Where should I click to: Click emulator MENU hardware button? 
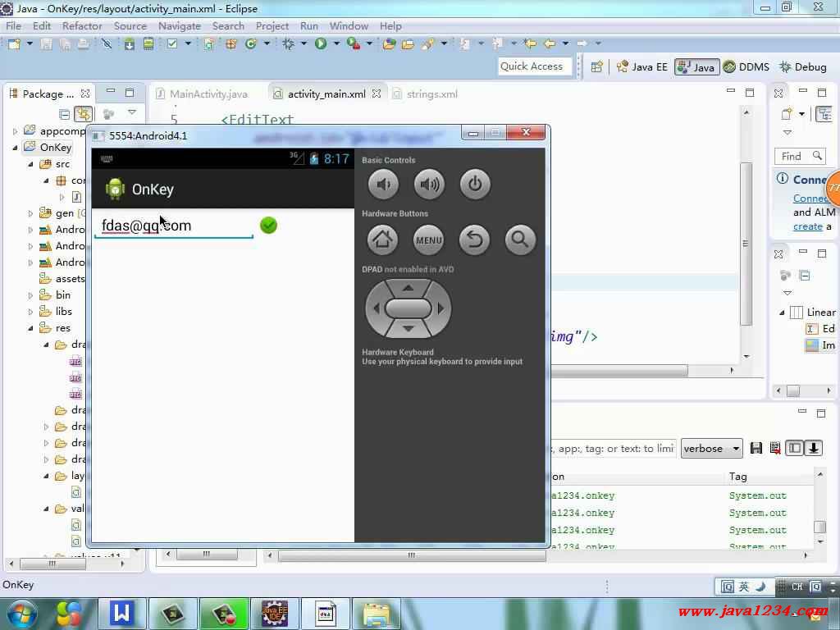(x=428, y=240)
